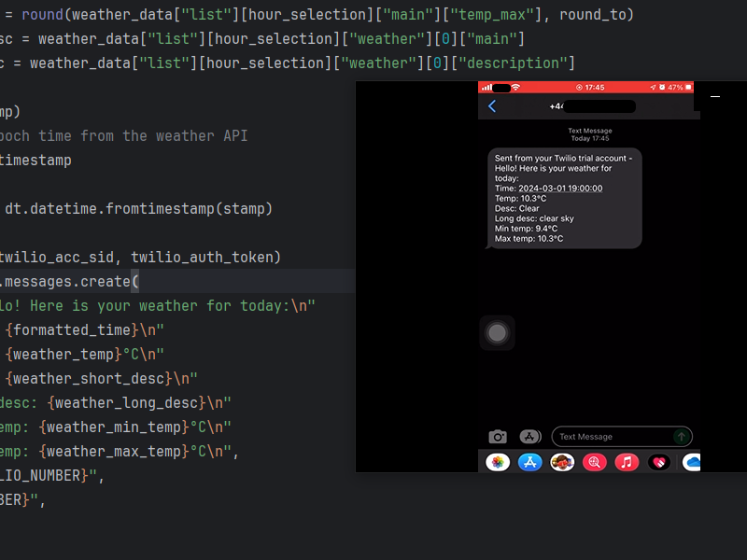Tap the blue back arrow in Messages
The height and width of the screenshot is (560, 747).
click(492, 106)
